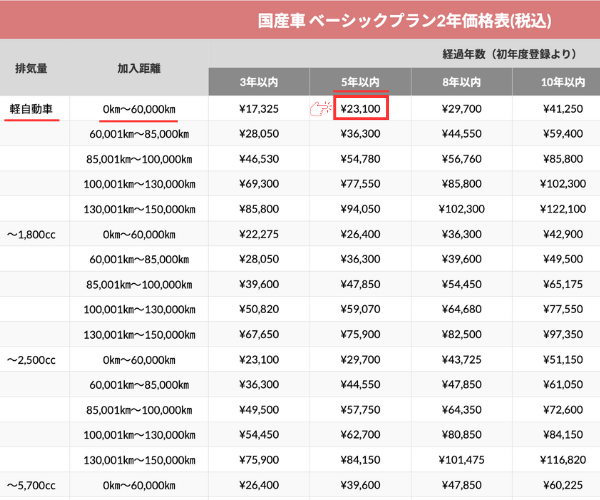Click the 10年以内 column header
The height and width of the screenshot is (500, 600).
point(558,81)
